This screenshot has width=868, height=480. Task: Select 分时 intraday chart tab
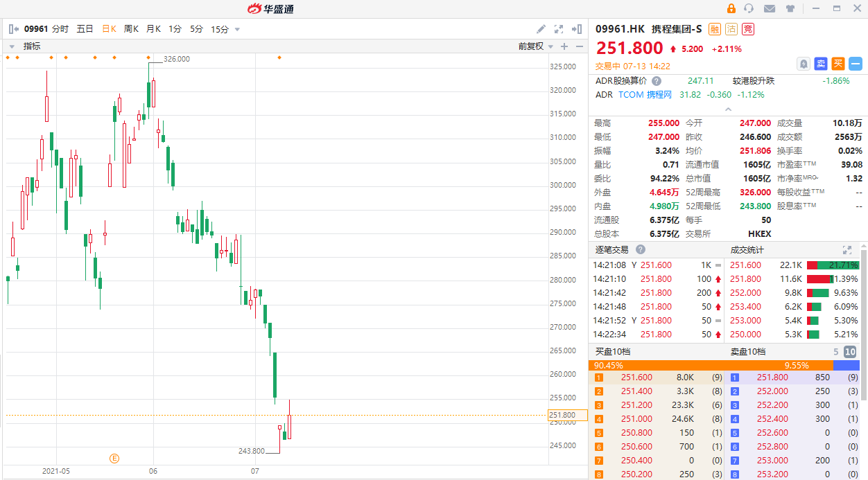60,29
